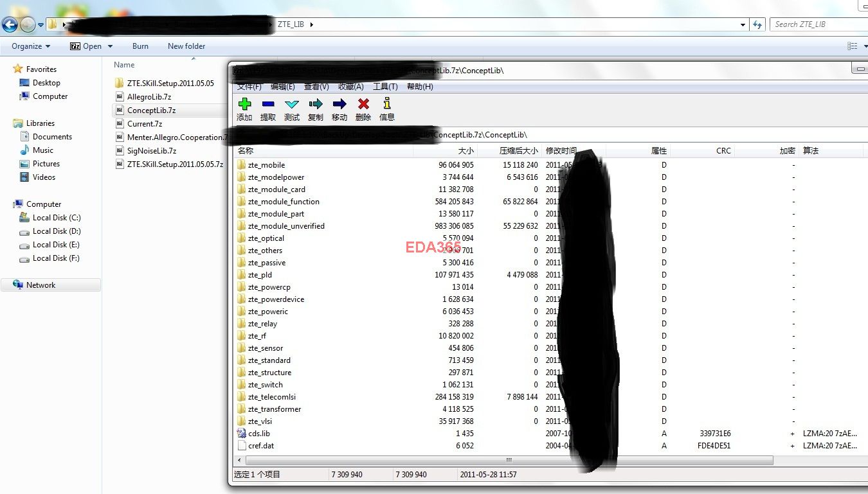Click the ZTE_LIB breadcrumb in address bar
This screenshot has width=868, height=494.
pos(291,24)
